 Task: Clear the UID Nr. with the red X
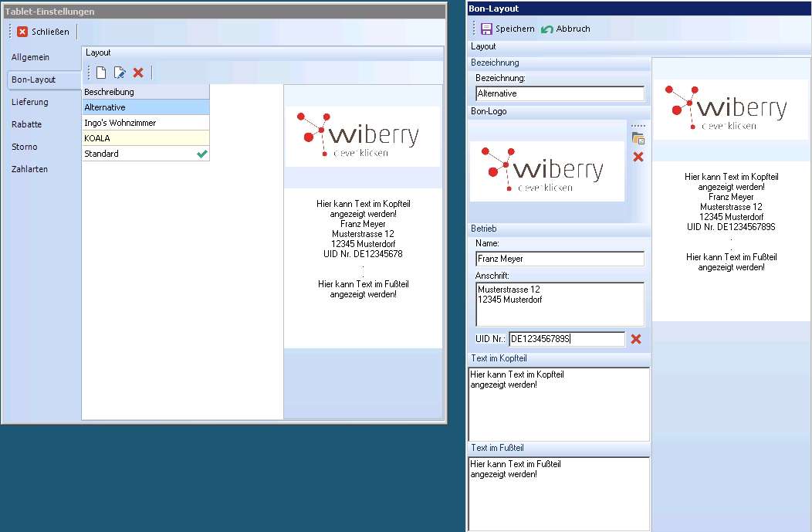(636, 339)
